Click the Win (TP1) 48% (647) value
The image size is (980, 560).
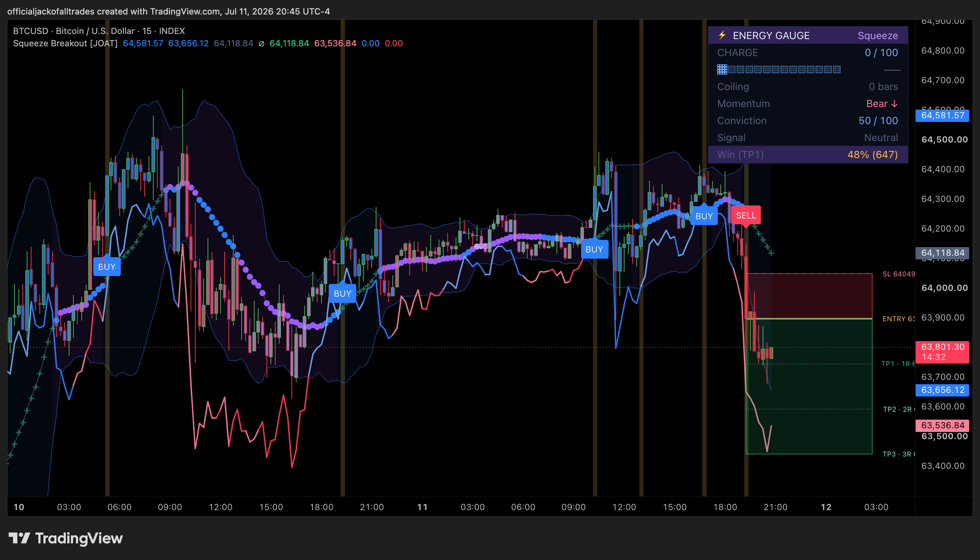[x=872, y=154]
